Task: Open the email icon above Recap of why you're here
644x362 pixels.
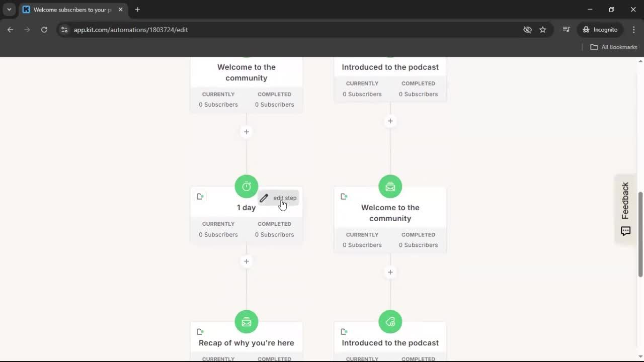Action: point(246,321)
